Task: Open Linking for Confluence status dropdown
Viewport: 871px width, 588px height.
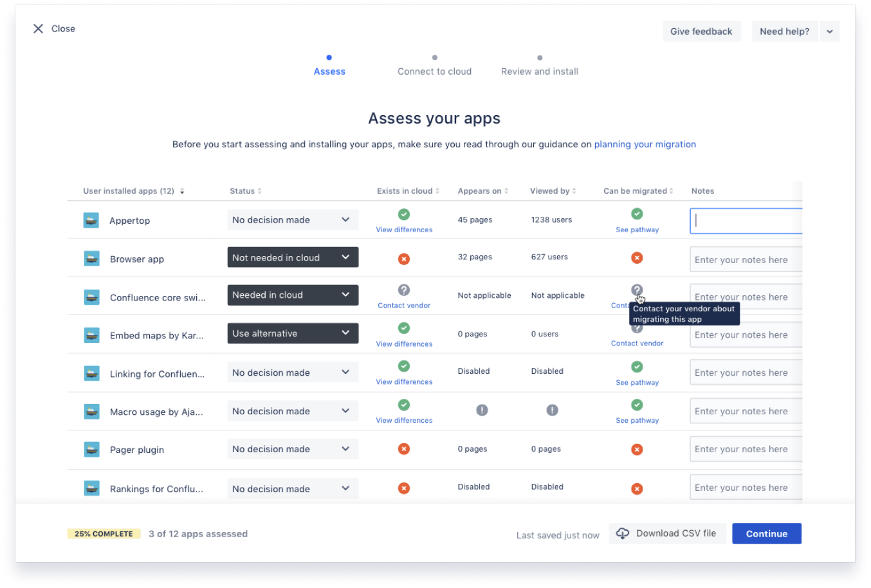Action: coord(293,372)
